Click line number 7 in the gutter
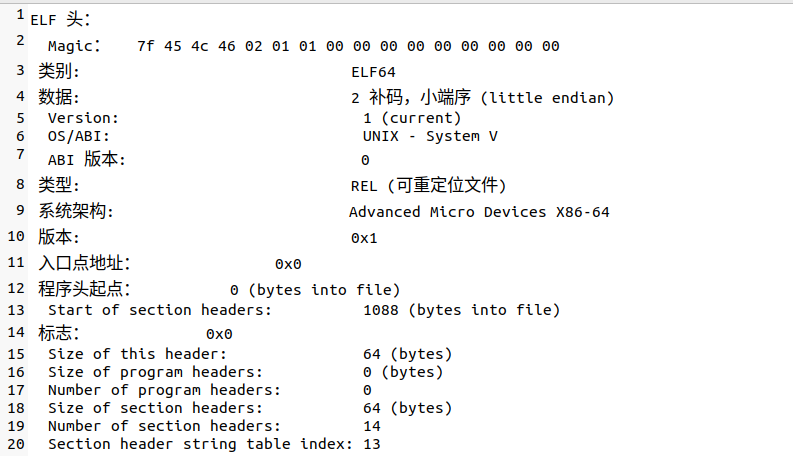The image size is (793, 456). pyautogui.click(x=20, y=154)
